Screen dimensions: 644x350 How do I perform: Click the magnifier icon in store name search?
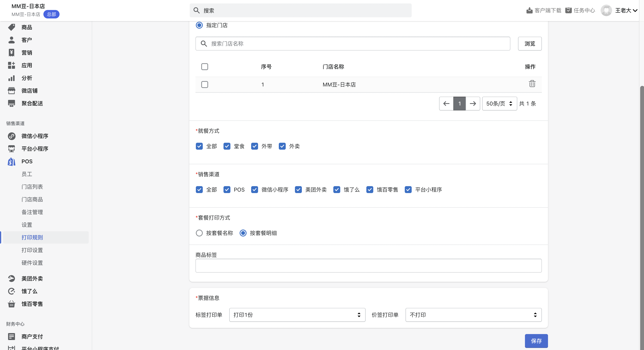tap(204, 44)
